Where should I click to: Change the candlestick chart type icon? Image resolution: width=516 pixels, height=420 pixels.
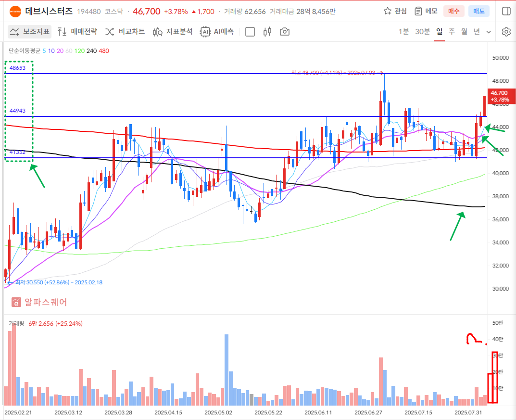[267, 32]
